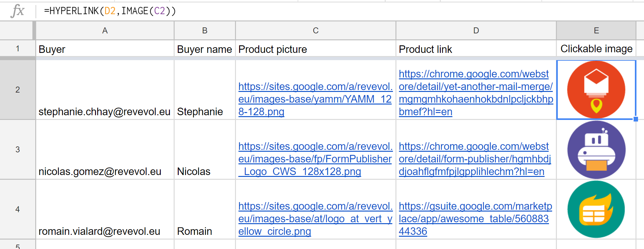Click the select-all corner box above row 1

17,30
